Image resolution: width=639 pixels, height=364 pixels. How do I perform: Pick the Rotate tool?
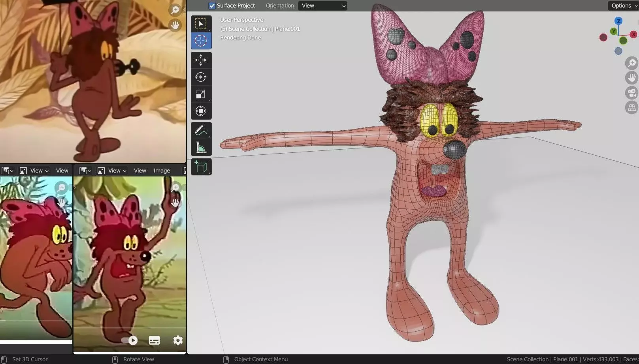(x=201, y=77)
